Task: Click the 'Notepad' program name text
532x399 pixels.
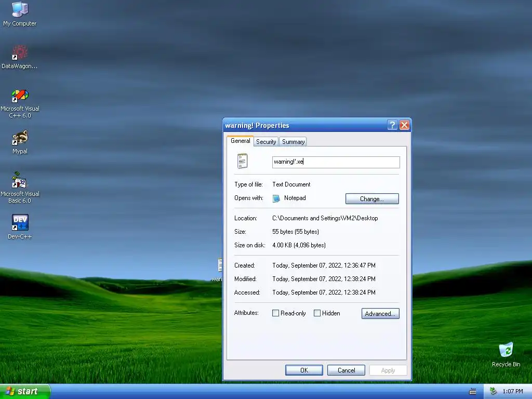Action: [x=295, y=198]
